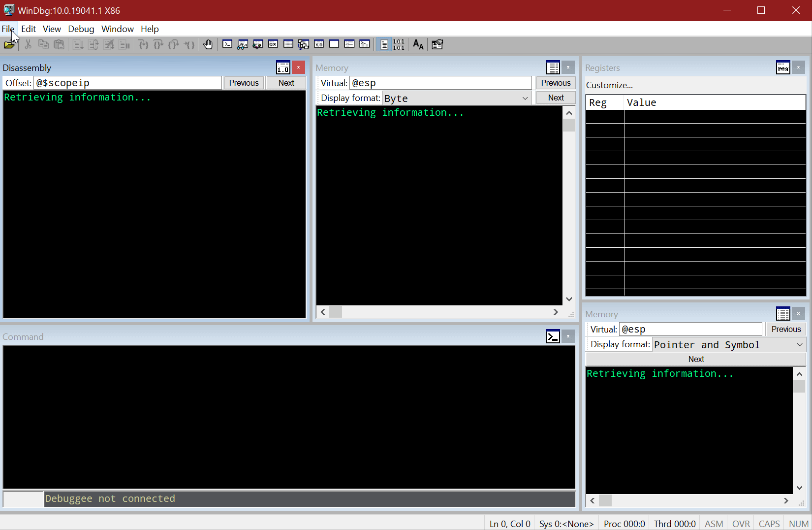Click lower Memory scrollbar up arrow
The width and height of the screenshot is (812, 530).
point(799,374)
